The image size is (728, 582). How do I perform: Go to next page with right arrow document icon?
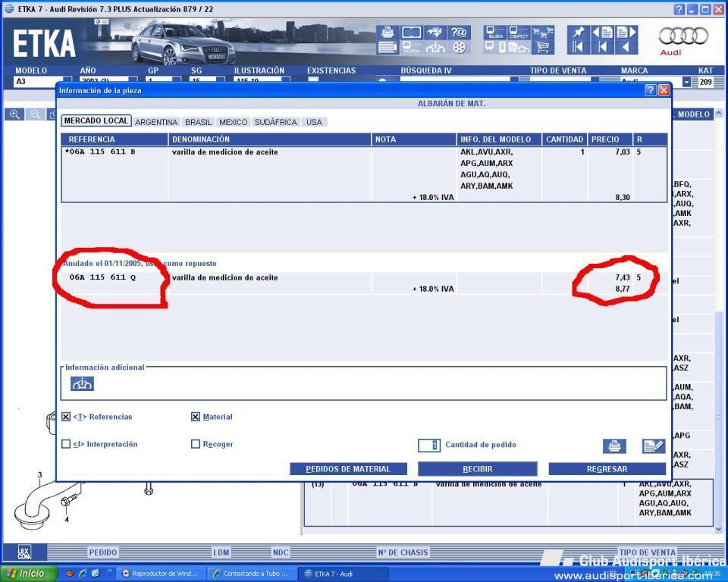(626, 32)
